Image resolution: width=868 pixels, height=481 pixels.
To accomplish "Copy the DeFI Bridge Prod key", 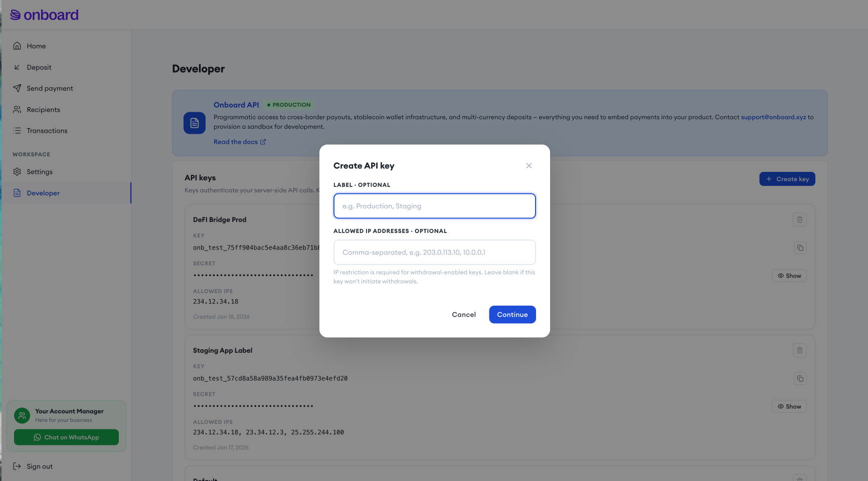I will [800, 248].
